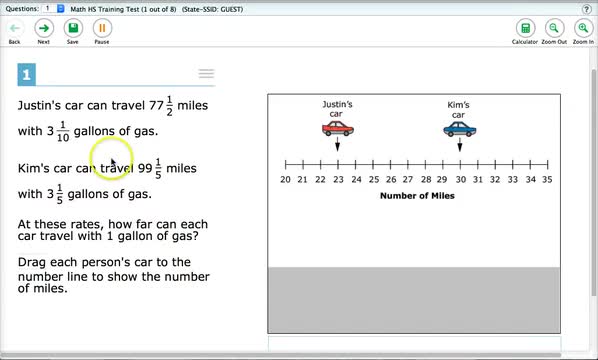The image size is (598, 360).
Task: Click 'Math HS Training Test (1 out of 8)' title
Action: [x=123, y=9]
